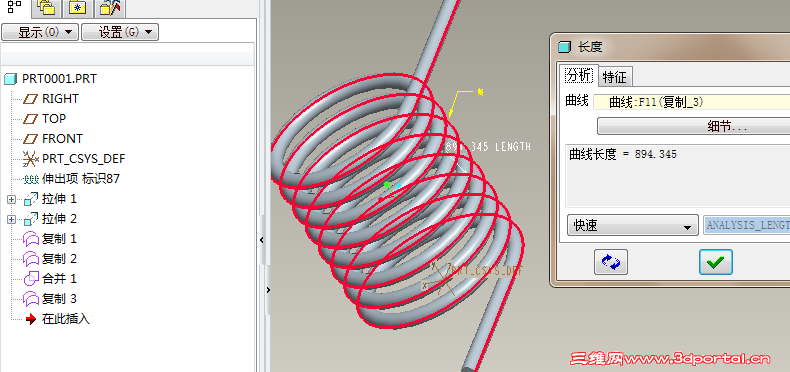Click the repeat analysis button
The width and height of the screenshot is (790, 372).
611,262
